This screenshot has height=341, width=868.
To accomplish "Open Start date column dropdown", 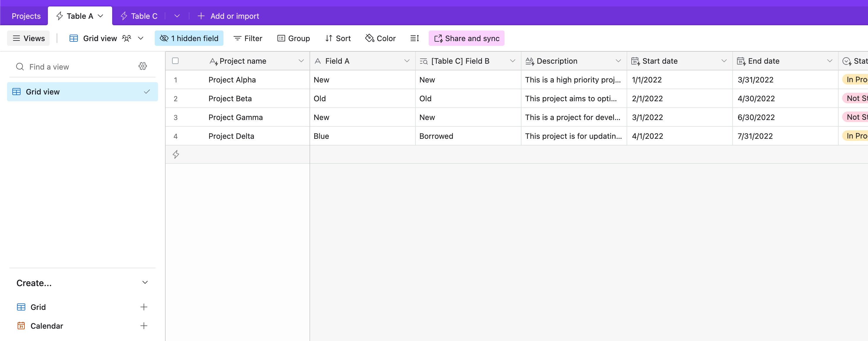I will (x=724, y=61).
